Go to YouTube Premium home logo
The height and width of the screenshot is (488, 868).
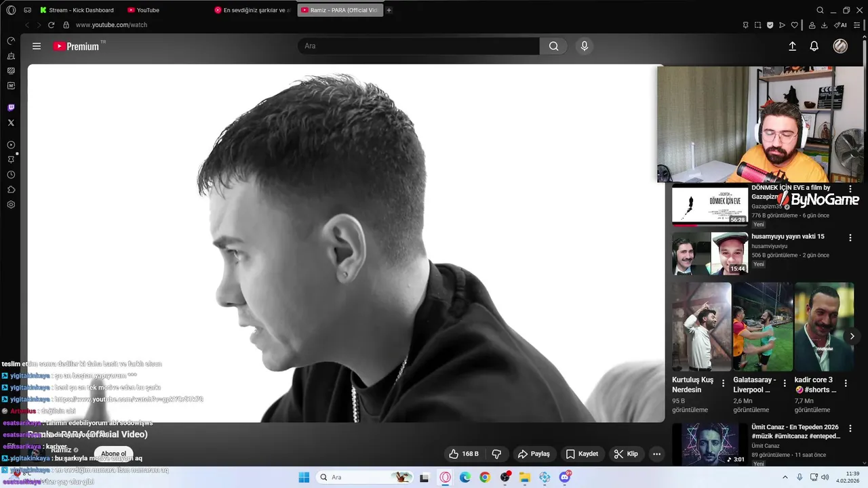point(77,46)
